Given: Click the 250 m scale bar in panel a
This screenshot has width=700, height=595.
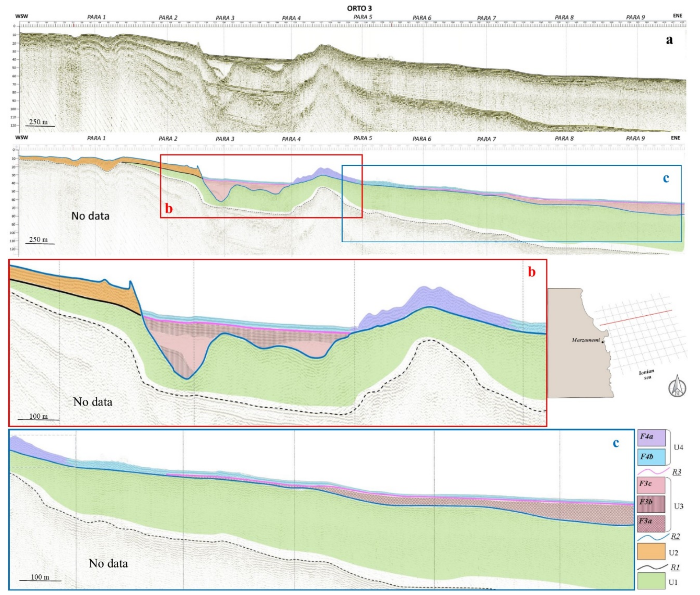Looking at the screenshot, I should [x=40, y=123].
